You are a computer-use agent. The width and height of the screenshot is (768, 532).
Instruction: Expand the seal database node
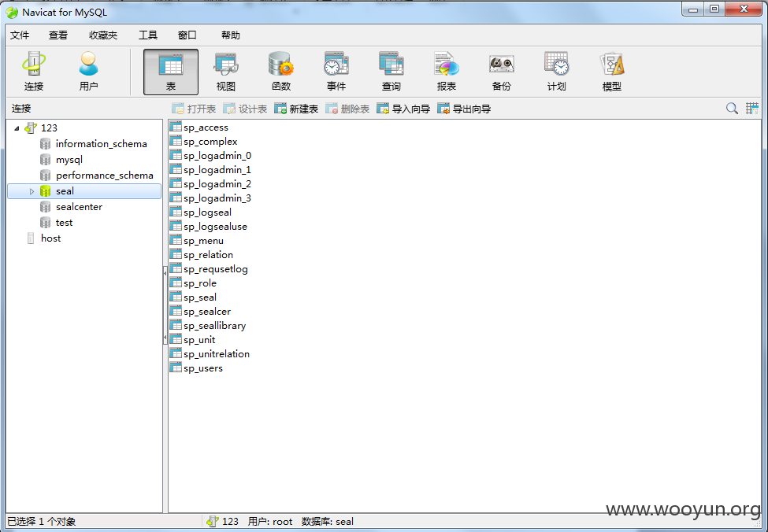(x=32, y=191)
